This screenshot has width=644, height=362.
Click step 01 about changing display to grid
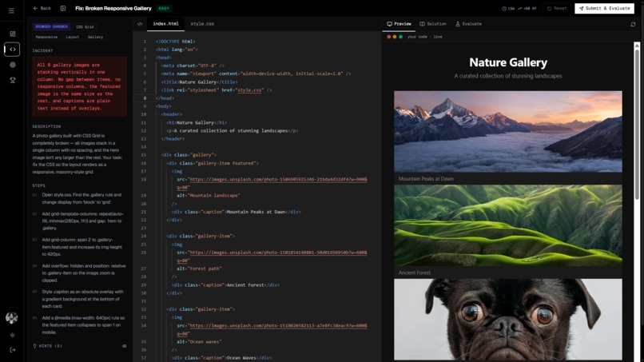pyautogui.click(x=80, y=198)
